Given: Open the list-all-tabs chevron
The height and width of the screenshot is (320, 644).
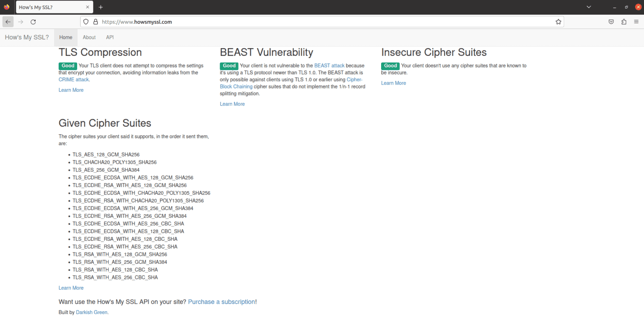Looking at the screenshot, I should [x=588, y=7].
